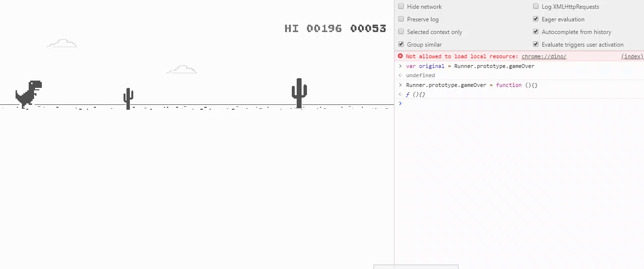Click the 'undefined' console output
This screenshot has height=269, width=644.
tap(420, 75)
